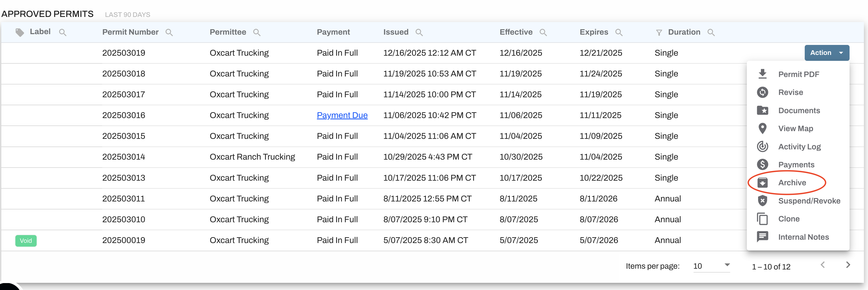Click permit number 202503013
868x290 pixels.
tap(124, 178)
